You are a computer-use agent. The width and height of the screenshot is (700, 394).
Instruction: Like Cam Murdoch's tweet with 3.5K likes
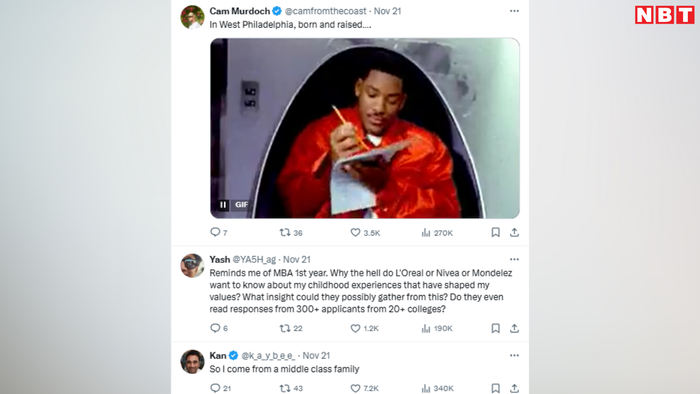click(x=355, y=232)
